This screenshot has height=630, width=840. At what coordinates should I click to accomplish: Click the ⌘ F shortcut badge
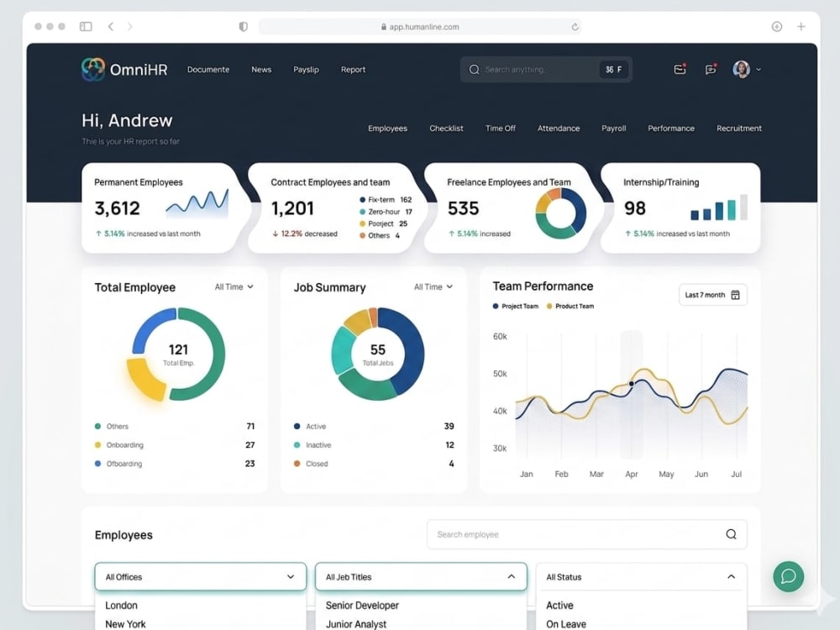(x=613, y=70)
